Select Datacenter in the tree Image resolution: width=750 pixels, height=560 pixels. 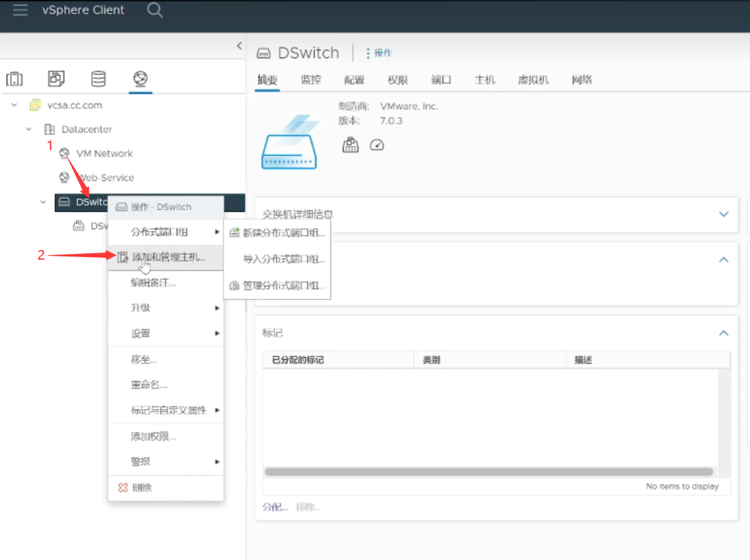pos(86,129)
